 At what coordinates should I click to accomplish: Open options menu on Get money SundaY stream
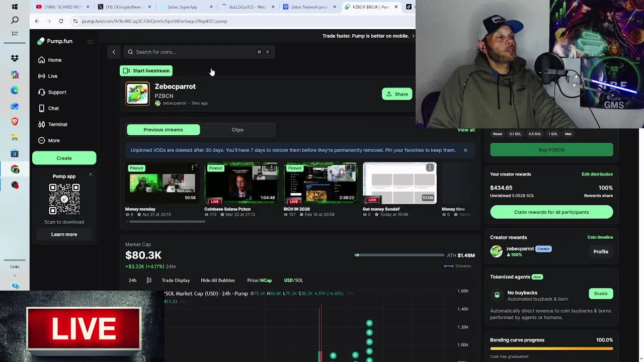point(430,168)
